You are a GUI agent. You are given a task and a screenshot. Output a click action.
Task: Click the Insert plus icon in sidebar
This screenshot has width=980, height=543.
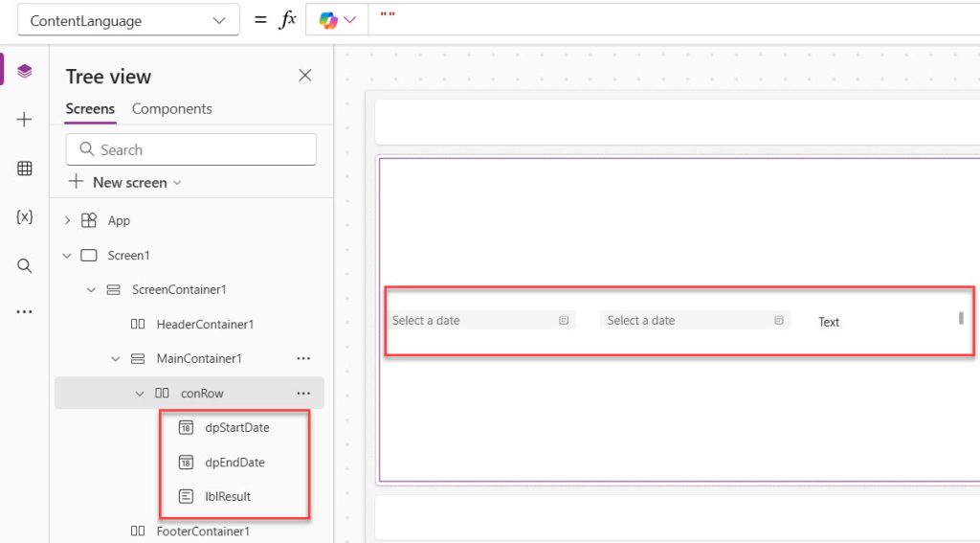(x=24, y=120)
